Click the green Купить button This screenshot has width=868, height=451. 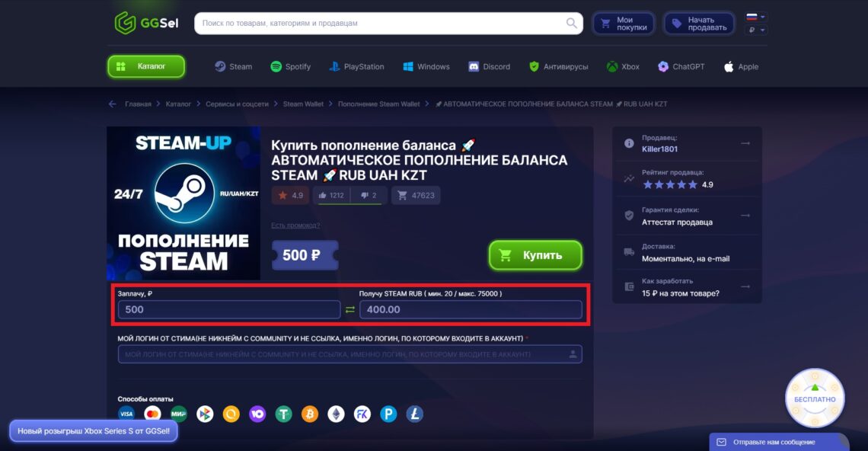coord(535,255)
